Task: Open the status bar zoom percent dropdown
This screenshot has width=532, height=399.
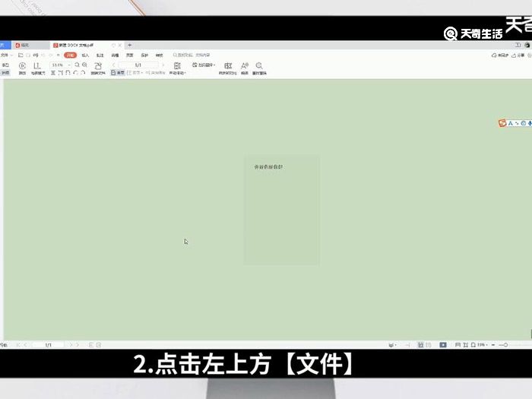Action: (483, 345)
